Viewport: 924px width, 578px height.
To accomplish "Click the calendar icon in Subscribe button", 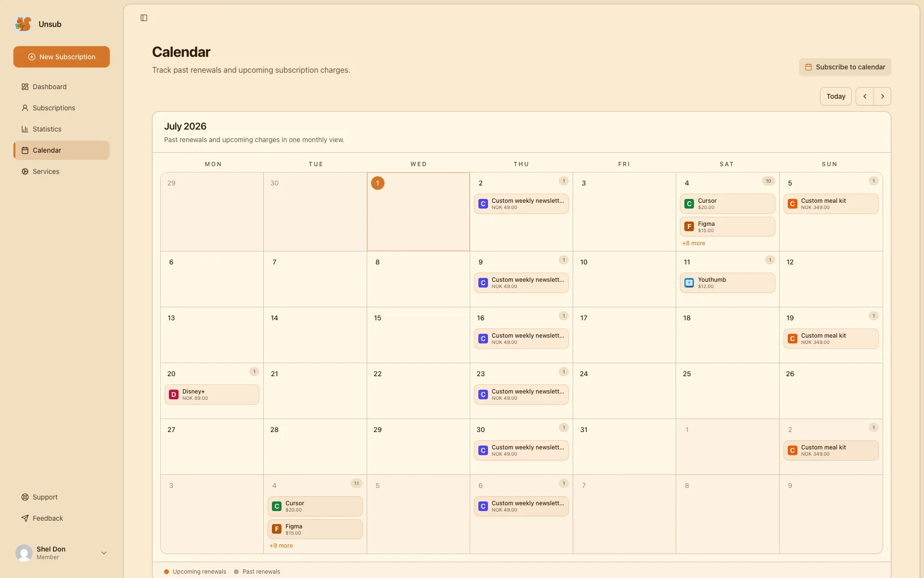I will (x=808, y=67).
